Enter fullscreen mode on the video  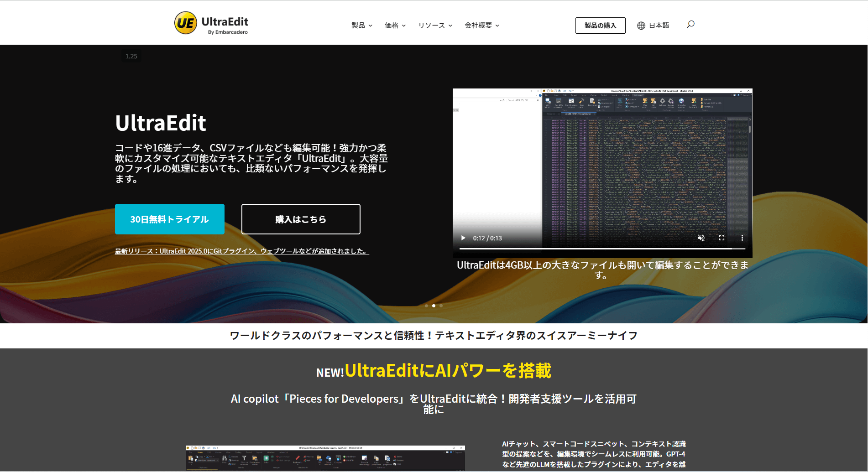click(x=722, y=238)
